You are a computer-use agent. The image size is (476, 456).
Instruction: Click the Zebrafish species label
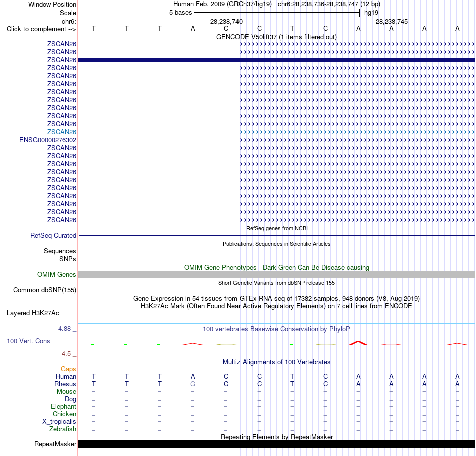[63, 429]
